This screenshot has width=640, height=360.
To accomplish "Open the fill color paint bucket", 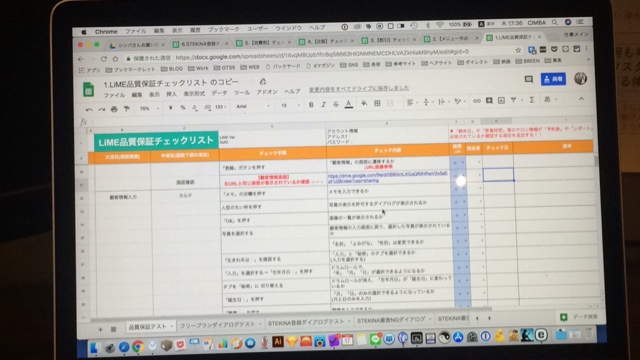I will (364, 104).
